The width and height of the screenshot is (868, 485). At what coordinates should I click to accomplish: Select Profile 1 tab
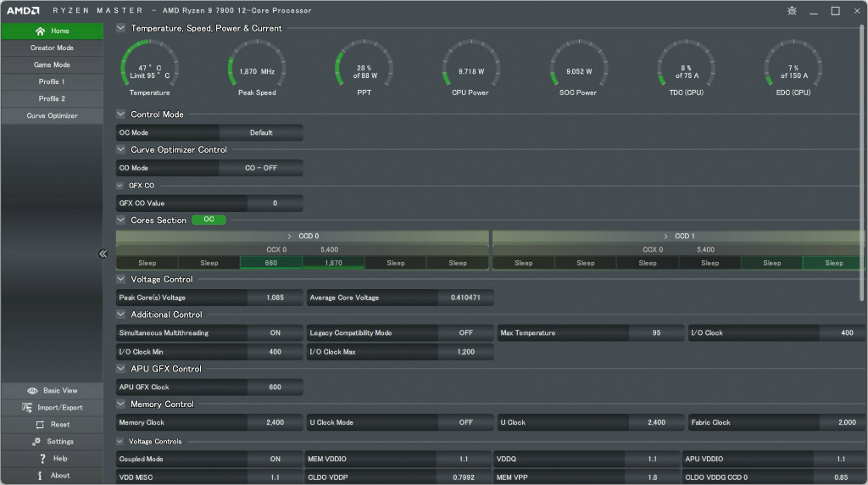tap(52, 82)
